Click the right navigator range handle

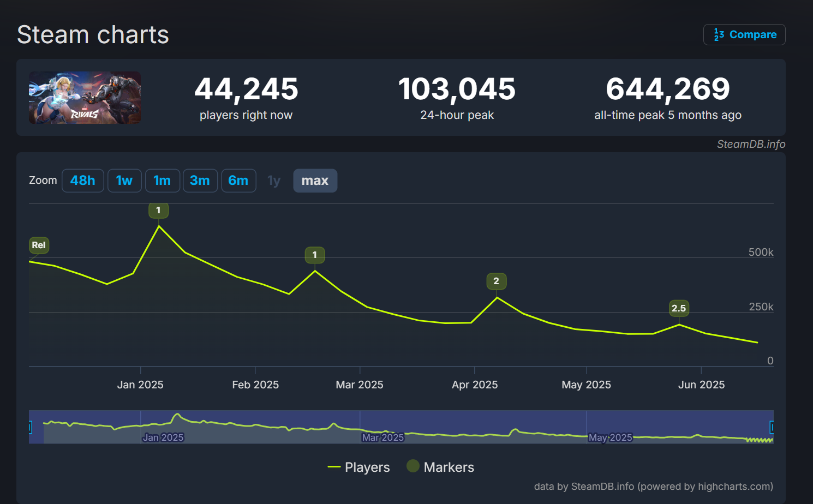click(772, 427)
